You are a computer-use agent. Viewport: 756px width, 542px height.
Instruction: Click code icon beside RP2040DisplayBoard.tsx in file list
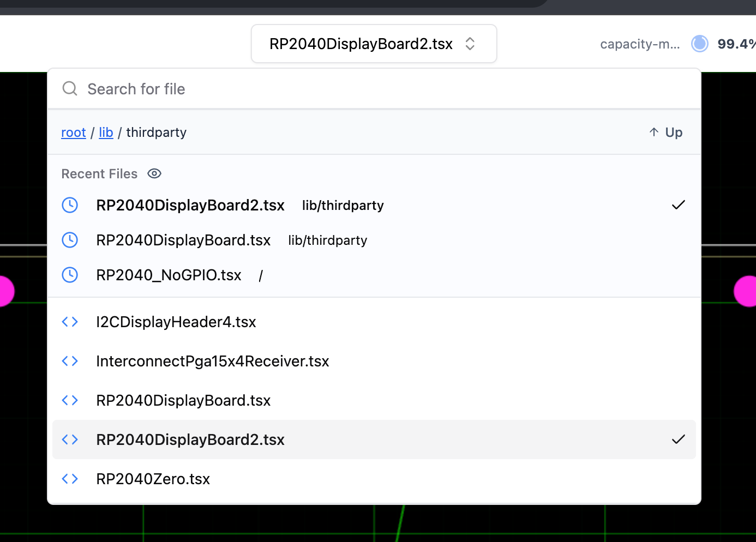(70, 400)
